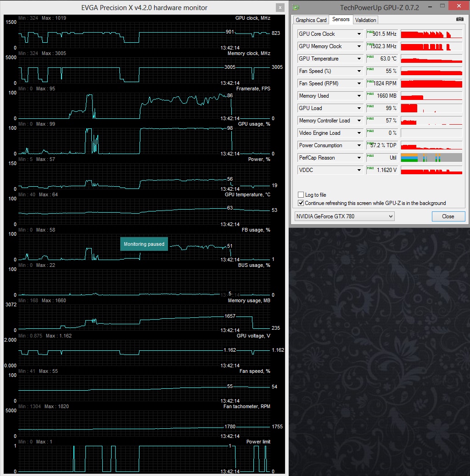Click the GPU Load 99 % value

382,108
